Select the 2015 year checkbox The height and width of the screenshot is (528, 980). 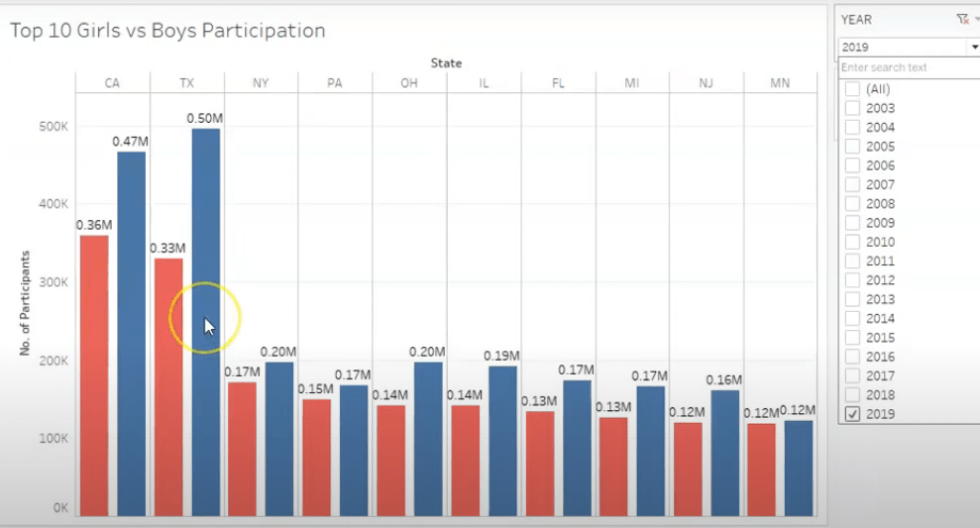tap(852, 338)
